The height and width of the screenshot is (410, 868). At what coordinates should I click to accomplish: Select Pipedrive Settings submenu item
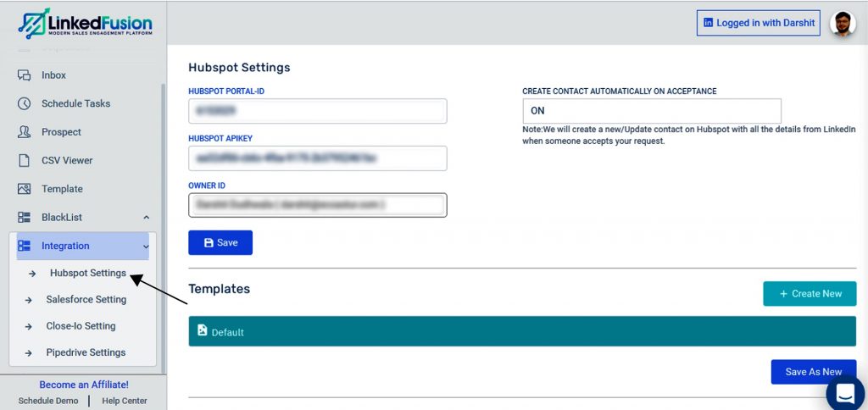[x=86, y=352]
